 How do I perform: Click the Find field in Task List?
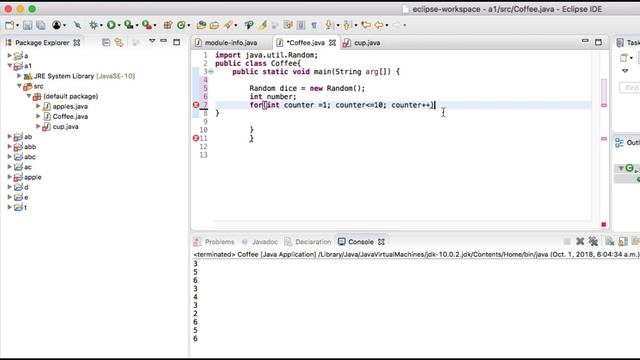629,88
